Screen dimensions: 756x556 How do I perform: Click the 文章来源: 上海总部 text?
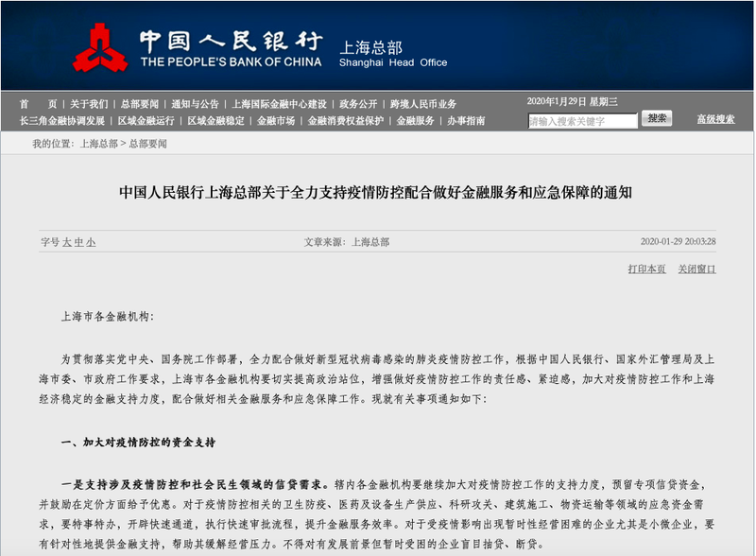346,242
